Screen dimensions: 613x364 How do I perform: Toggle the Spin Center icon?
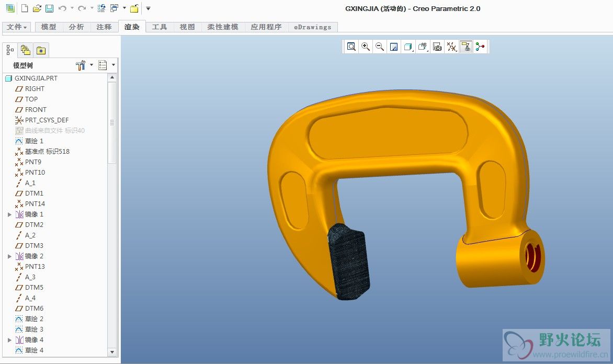click(480, 47)
